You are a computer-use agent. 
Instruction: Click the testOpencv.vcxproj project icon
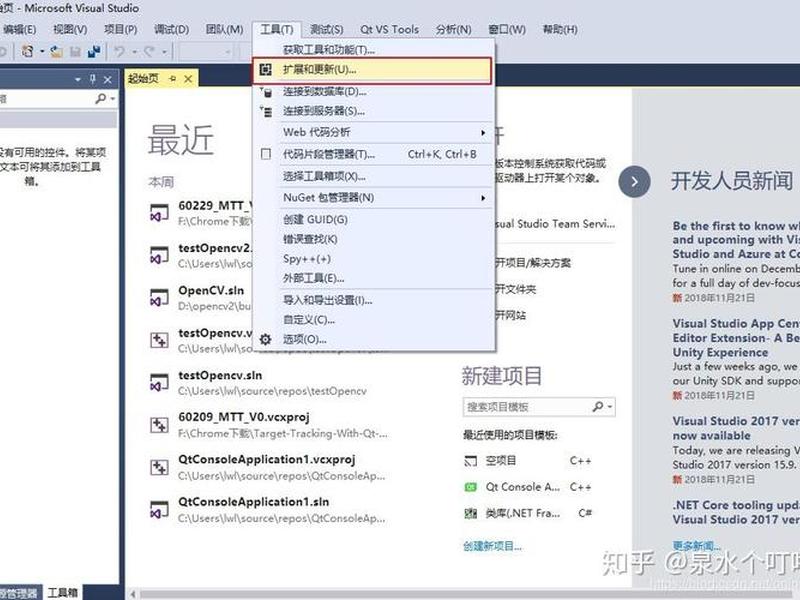click(159, 340)
